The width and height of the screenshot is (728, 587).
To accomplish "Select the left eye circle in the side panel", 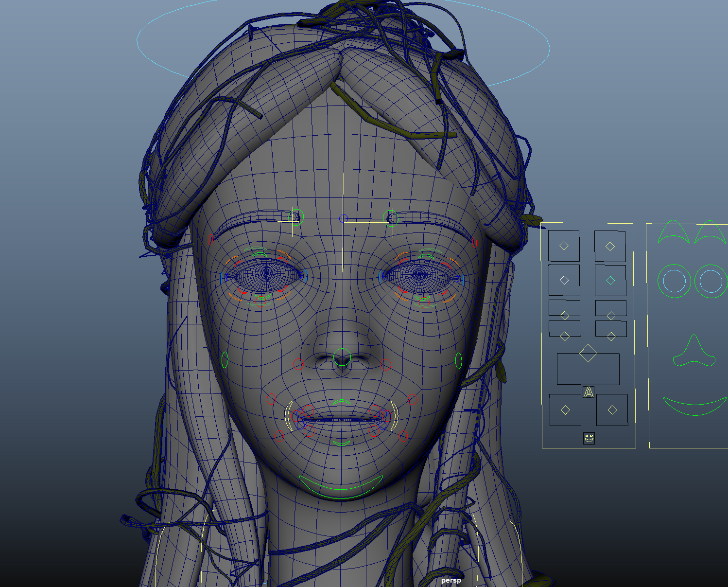I will (x=675, y=281).
